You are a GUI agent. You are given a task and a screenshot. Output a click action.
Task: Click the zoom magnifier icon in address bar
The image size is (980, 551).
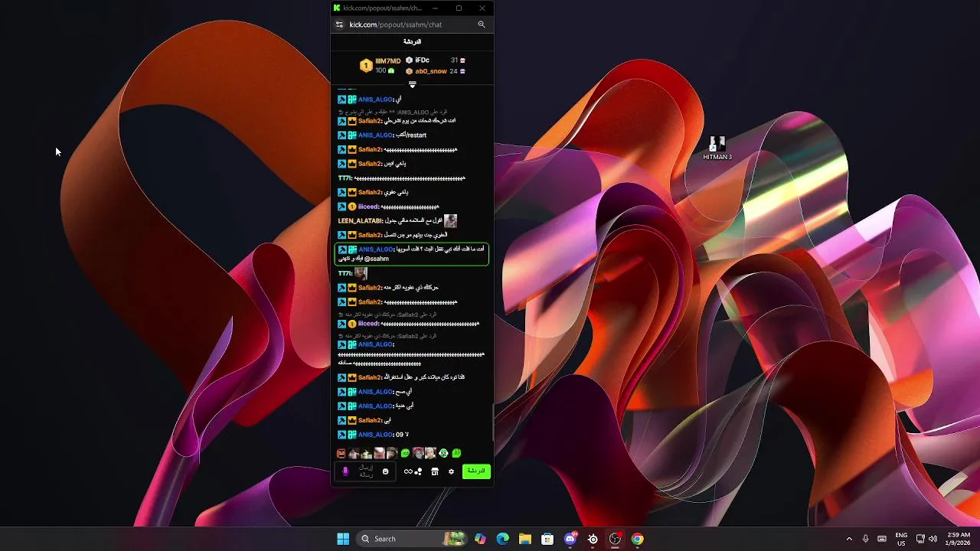(482, 24)
